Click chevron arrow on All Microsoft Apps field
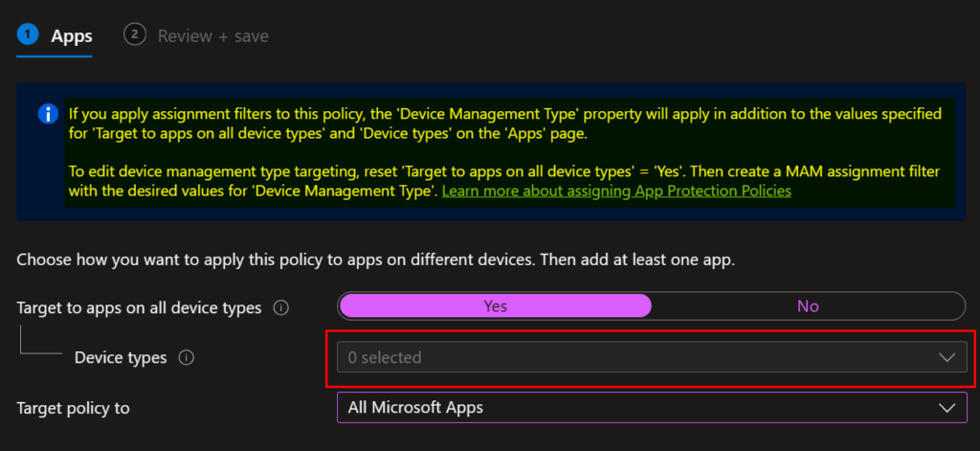The image size is (980, 451). (x=947, y=408)
